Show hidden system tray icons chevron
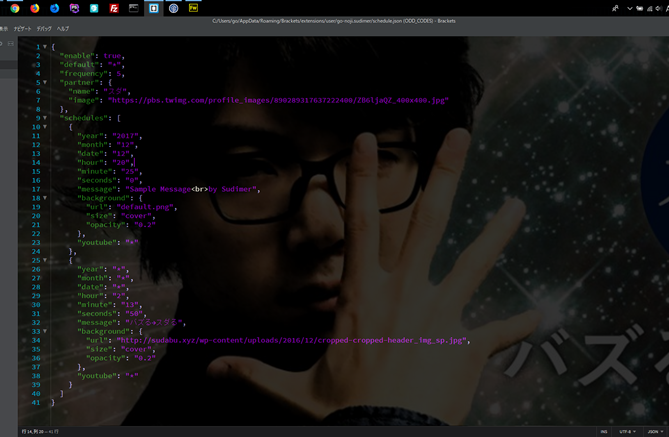This screenshot has height=437, width=669. [629, 8]
